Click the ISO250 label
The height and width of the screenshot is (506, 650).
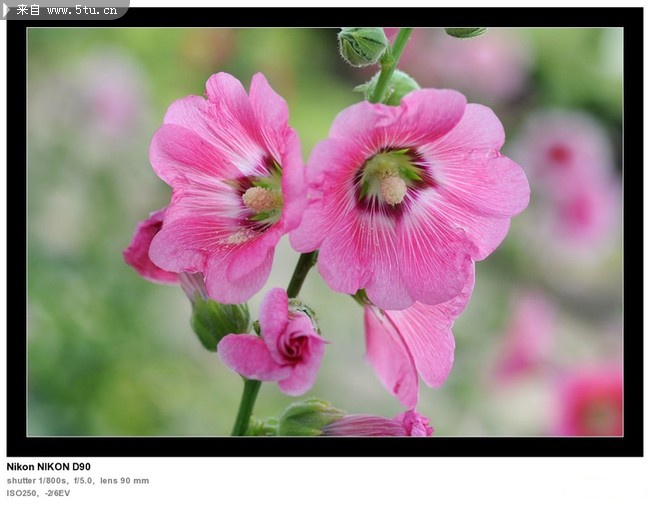coord(21,493)
